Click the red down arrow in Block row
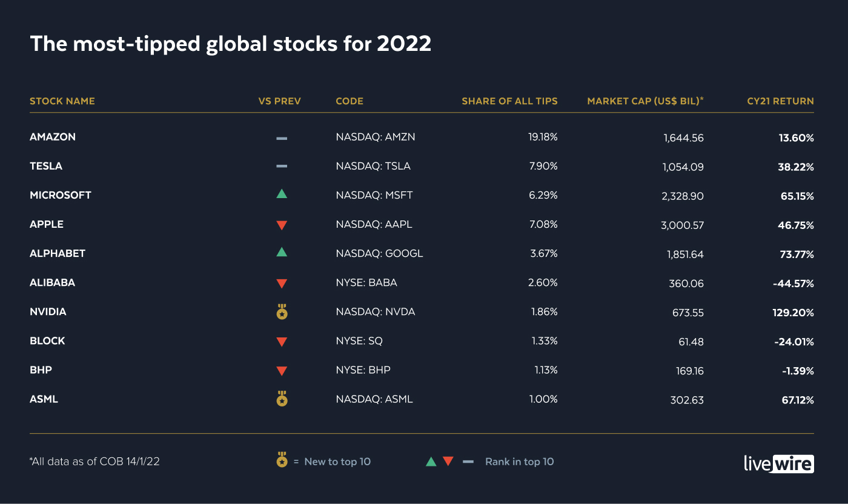Viewport: 848px width, 504px height. 282,342
